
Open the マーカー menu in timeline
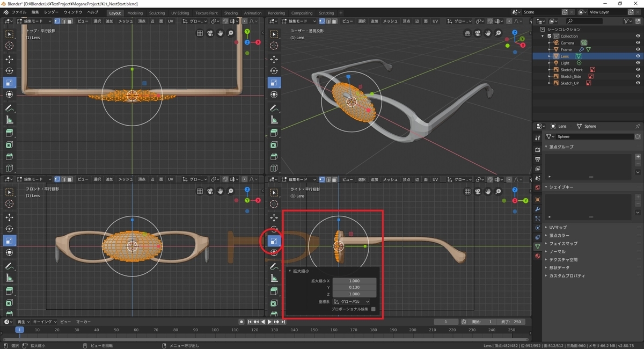click(83, 322)
